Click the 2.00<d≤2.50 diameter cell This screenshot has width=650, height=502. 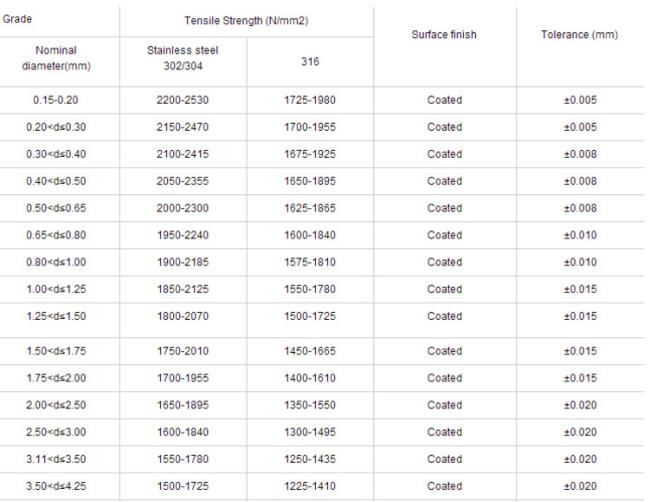click(x=56, y=405)
